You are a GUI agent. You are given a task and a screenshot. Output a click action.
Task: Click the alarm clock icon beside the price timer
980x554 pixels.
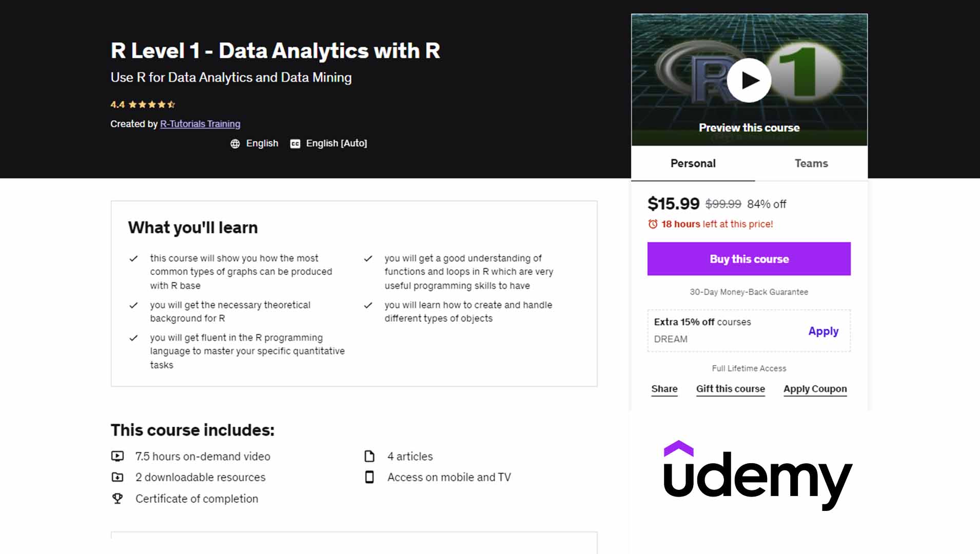[652, 224]
